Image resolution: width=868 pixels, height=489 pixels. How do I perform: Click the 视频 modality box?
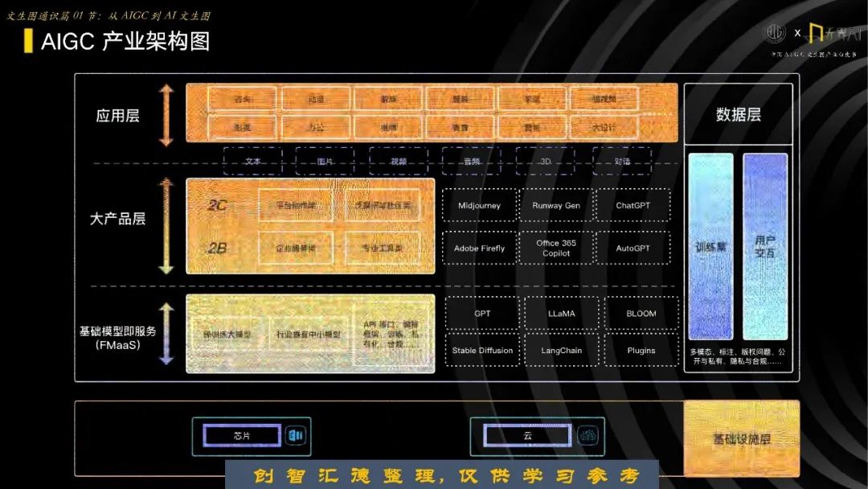[398, 161]
